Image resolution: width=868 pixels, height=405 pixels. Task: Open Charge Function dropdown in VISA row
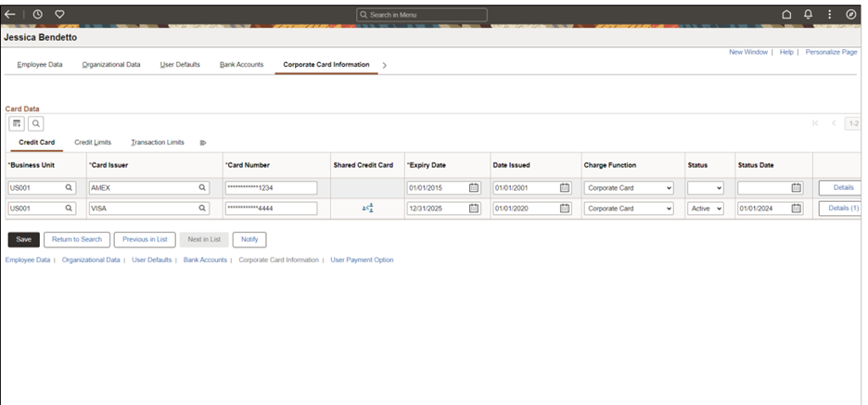click(x=629, y=209)
